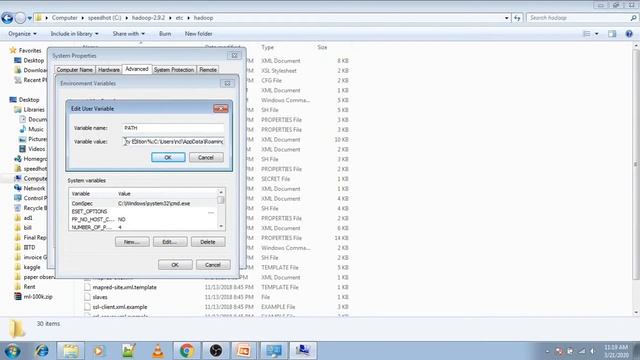Click Cancel in Environment Variables dialog
This screenshot has width=640, height=360.
tap(213, 265)
